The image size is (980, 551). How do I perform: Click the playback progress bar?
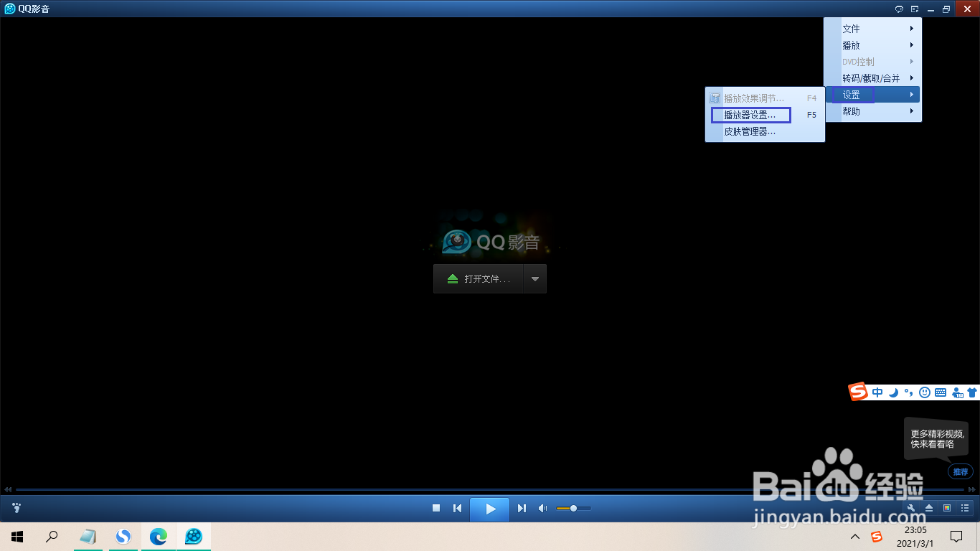pos(490,489)
